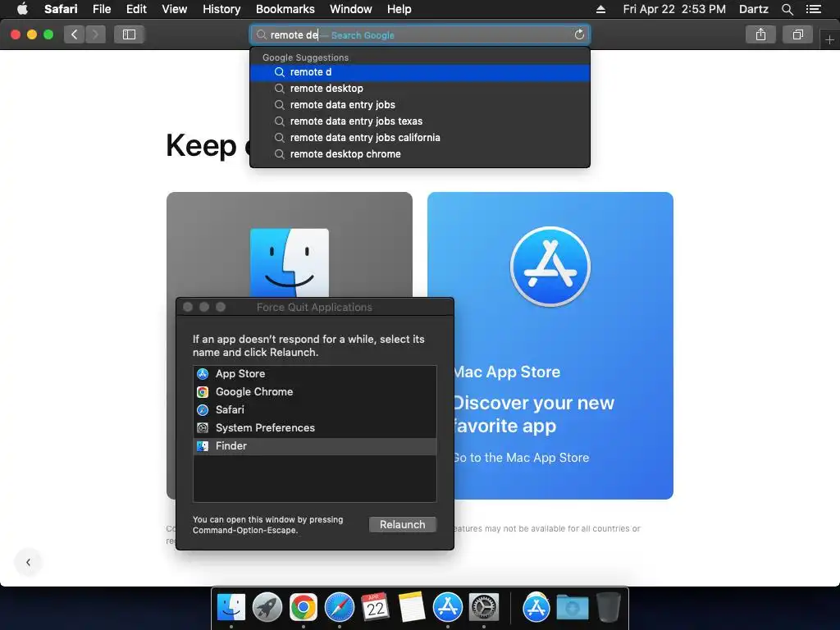The width and height of the screenshot is (840, 630).
Task: Open the Help menu
Action: point(399,9)
